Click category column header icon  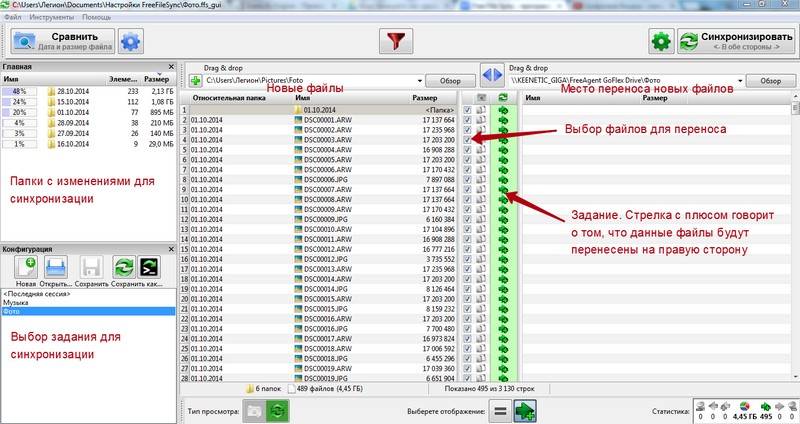pos(481,97)
